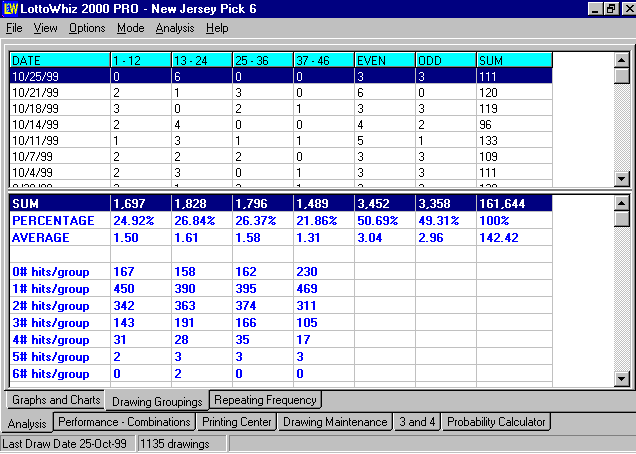This screenshot has height=454, width=636.
Task: Click up arrow of lower grid scrollbar
Action: pos(621,203)
